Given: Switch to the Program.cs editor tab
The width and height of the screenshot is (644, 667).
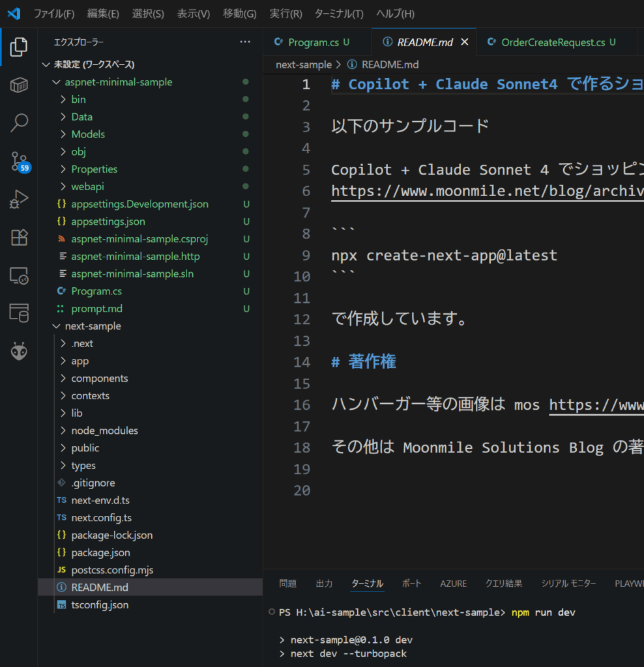Looking at the screenshot, I should [x=313, y=42].
